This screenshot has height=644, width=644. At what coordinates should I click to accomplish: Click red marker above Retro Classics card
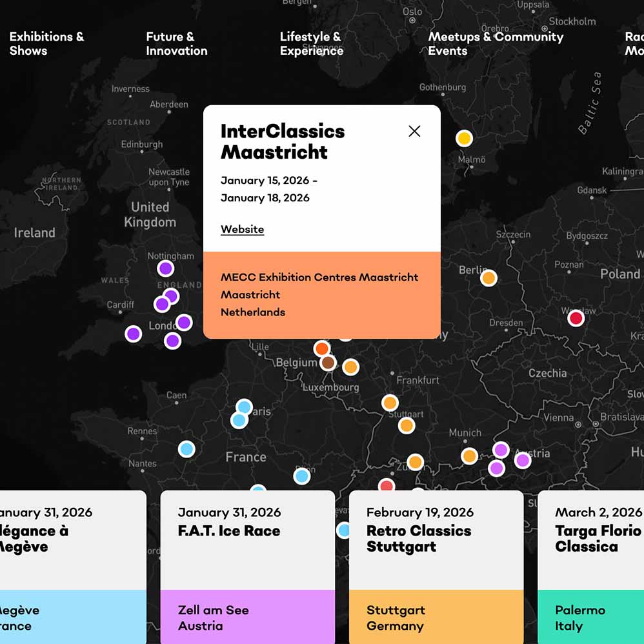click(x=387, y=485)
